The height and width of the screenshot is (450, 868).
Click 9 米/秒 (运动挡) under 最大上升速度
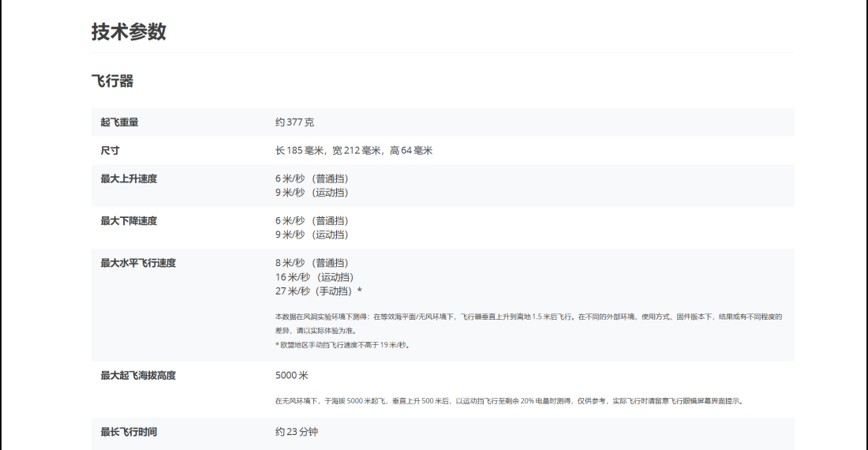click(x=312, y=193)
